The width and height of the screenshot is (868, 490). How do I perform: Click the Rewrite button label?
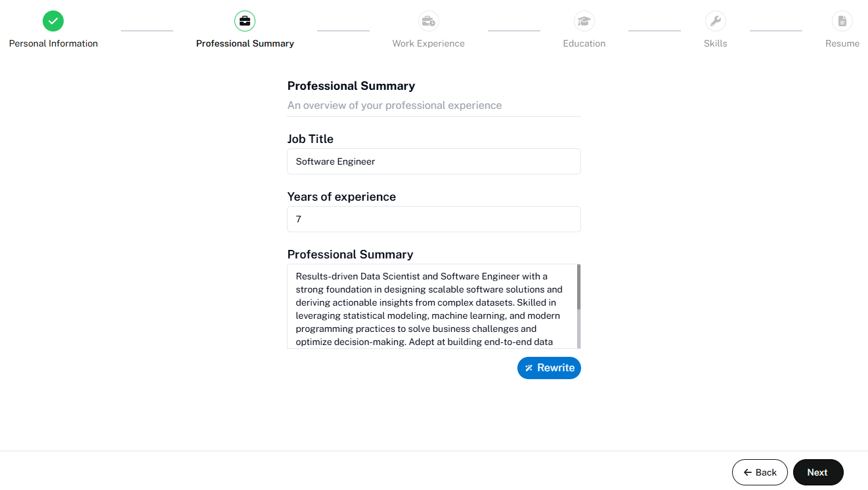[x=555, y=368]
